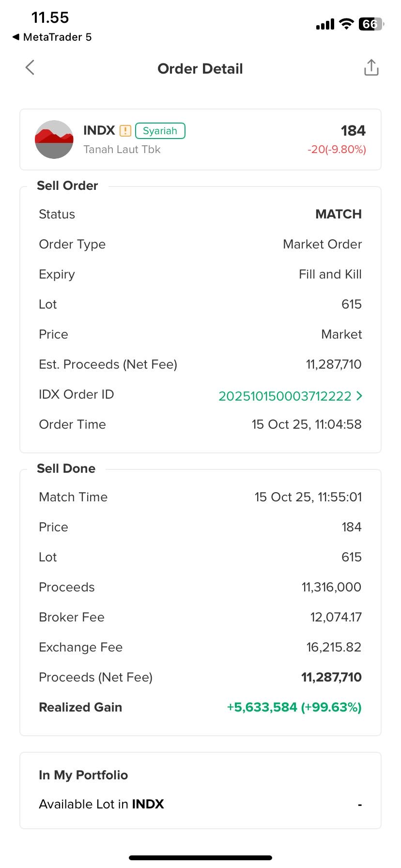Viewport: 401px width, 868px height.
Task: Tap the INDX price change -20(-9.80%)
Action: click(337, 150)
